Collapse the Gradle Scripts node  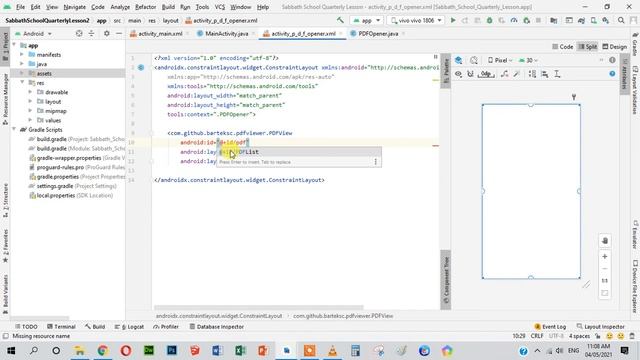pos(13,129)
